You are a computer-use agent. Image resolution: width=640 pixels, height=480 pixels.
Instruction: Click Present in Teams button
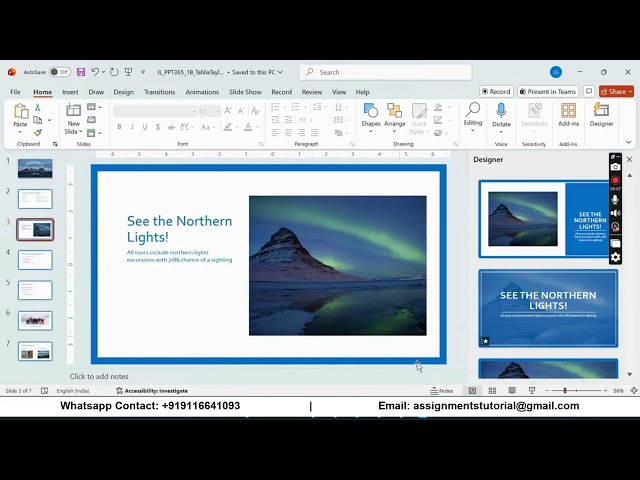548,91
